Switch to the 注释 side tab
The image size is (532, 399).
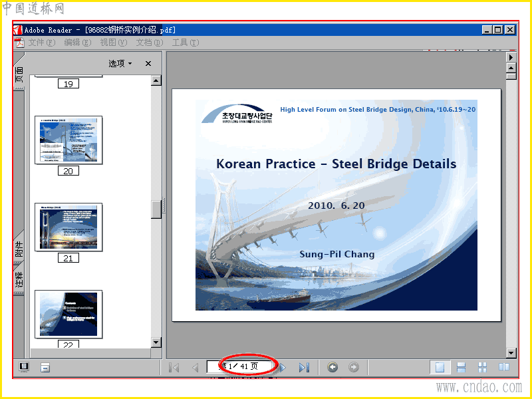[x=19, y=279]
